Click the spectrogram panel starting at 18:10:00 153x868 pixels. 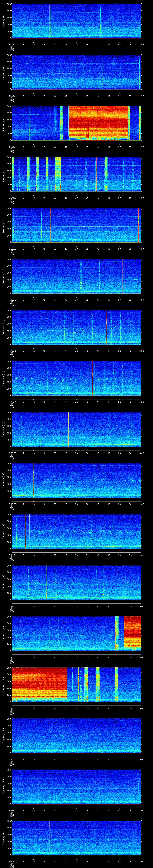tap(77, 480)
